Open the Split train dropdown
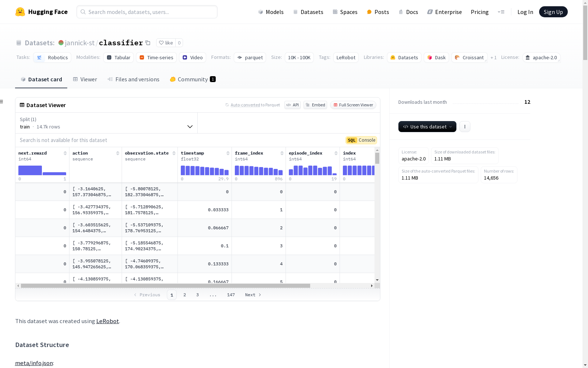 pos(106,123)
